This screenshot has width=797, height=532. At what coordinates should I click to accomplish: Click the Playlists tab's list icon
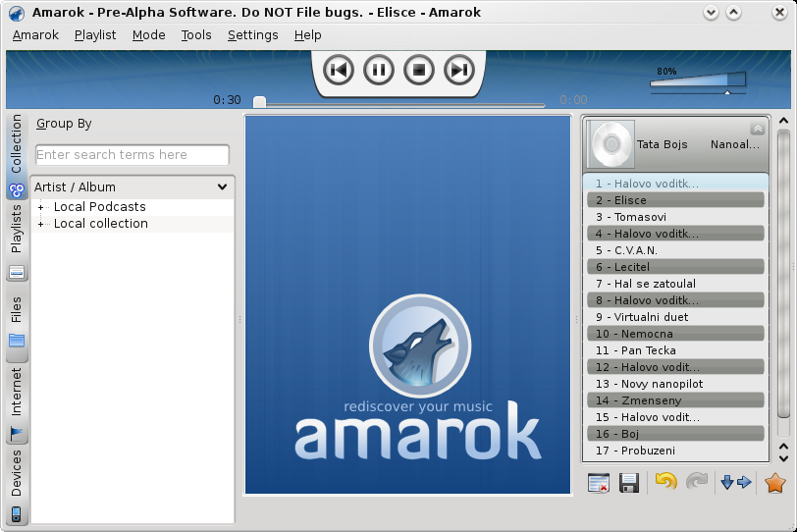(x=17, y=273)
